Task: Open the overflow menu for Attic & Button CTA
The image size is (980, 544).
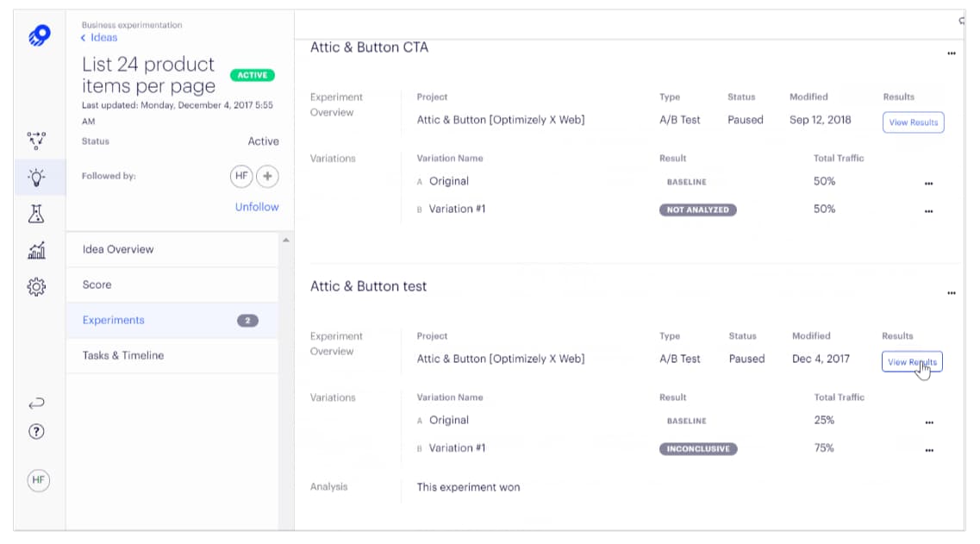Action: (951, 52)
